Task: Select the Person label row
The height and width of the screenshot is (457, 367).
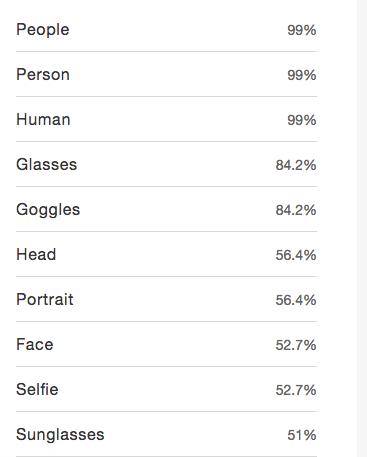Action: pos(166,74)
